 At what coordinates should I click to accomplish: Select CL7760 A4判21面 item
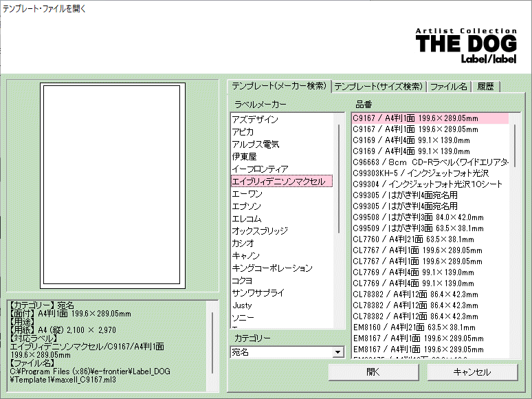click(430, 239)
